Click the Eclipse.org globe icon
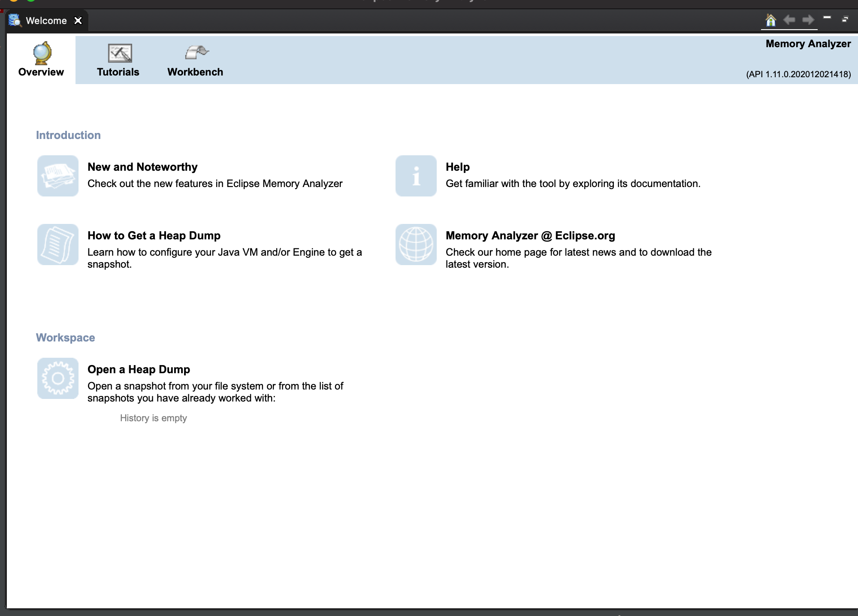The width and height of the screenshot is (858, 616). pyautogui.click(x=416, y=245)
